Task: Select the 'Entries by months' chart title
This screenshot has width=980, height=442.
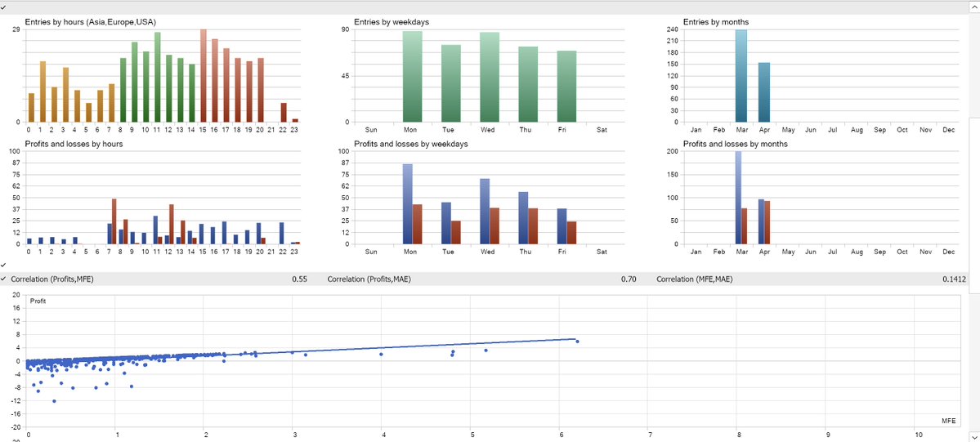Action: (716, 22)
